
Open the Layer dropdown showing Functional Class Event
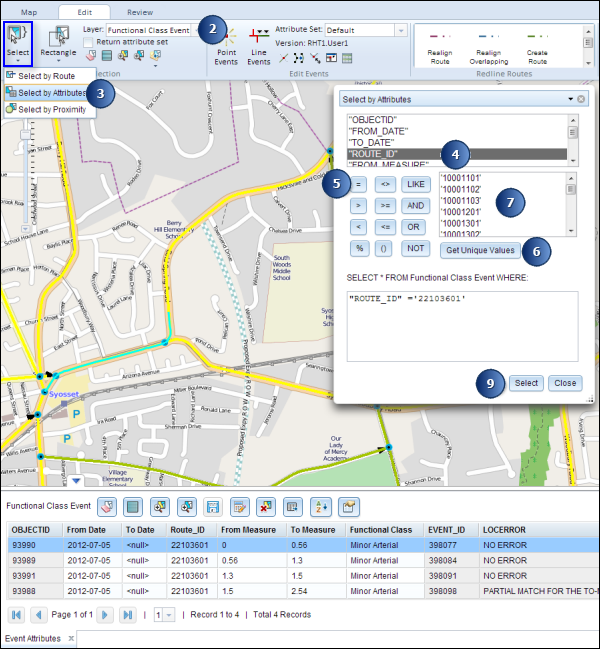[150, 31]
